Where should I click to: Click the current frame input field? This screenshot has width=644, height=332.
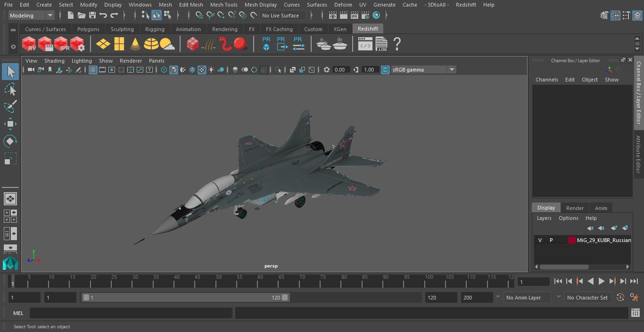coord(534,282)
